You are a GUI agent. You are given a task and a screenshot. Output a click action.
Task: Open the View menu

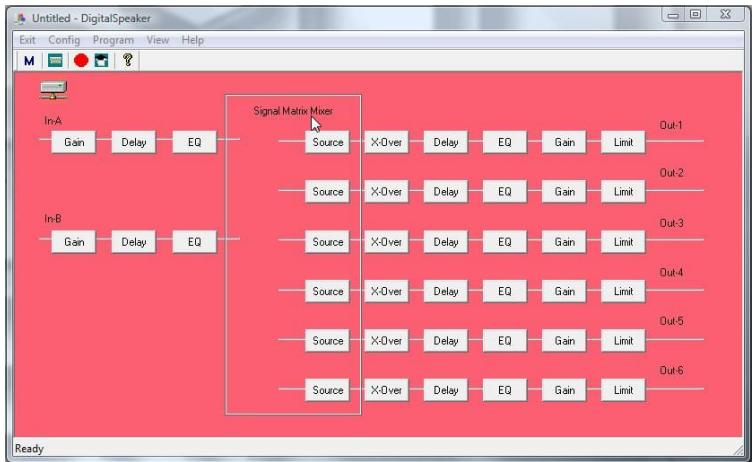(x=158, y=40)
